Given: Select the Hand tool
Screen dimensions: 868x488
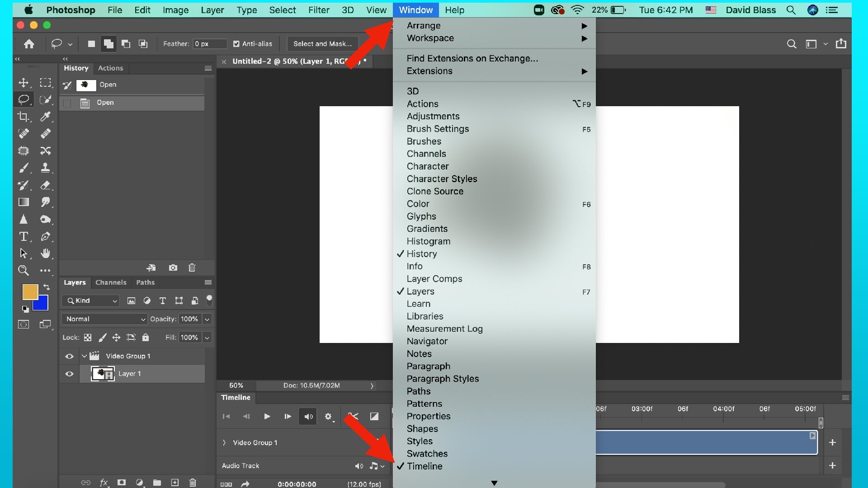Looking at the screenshot, I should (45, 253).
